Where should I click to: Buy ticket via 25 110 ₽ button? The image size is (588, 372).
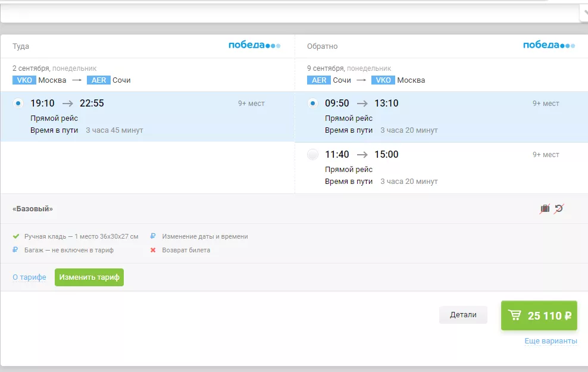[539, 315]
